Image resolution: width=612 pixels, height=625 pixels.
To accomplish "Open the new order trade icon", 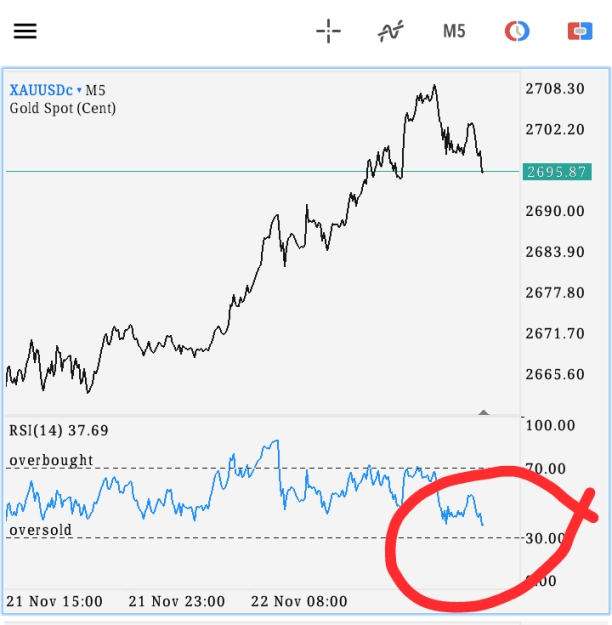I will [580, 31].
